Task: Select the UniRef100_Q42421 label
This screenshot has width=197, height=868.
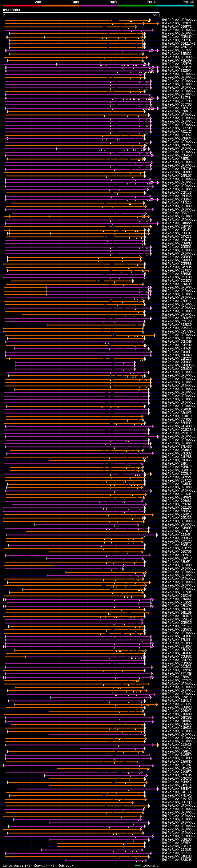Action: point(177,768)
